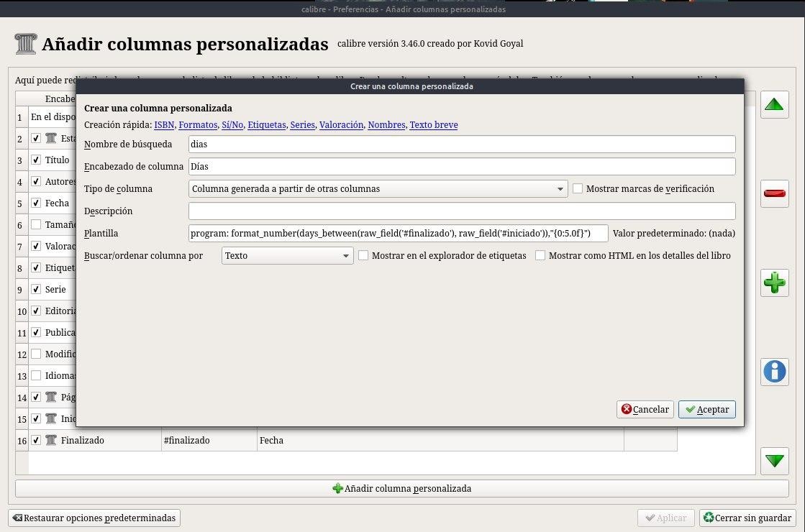Focus the Plantilla template field
This screenshot has height=532, width=805.
coord(399,233)
